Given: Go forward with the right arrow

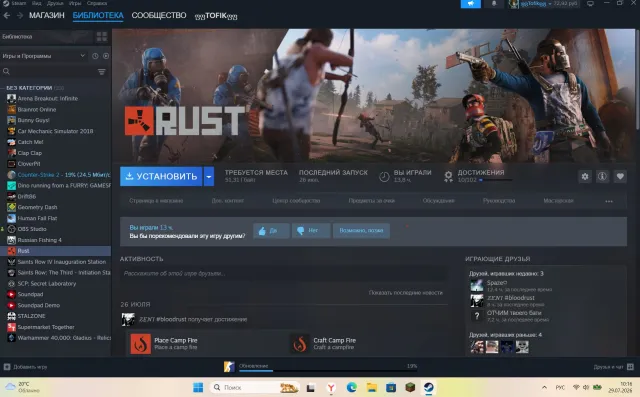Looking at the screenshot, I should click(x=20, y=16).
